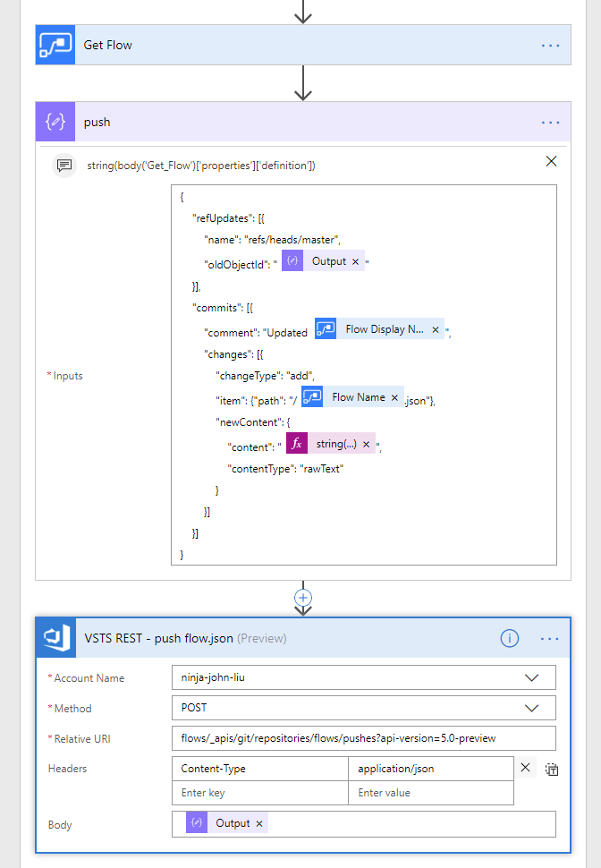601x868 pixels.
Task: Show info for VSTS REST action
Action: tap(509, 638)
